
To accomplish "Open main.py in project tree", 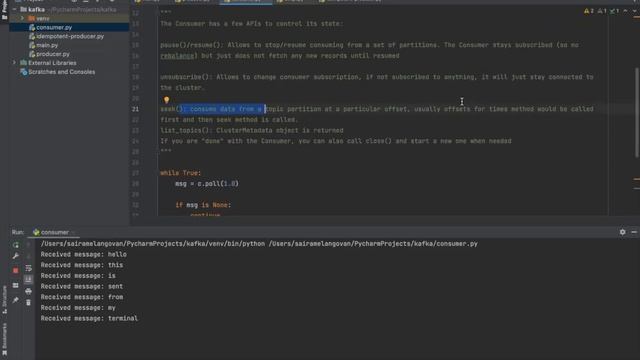I will point(47,45).
